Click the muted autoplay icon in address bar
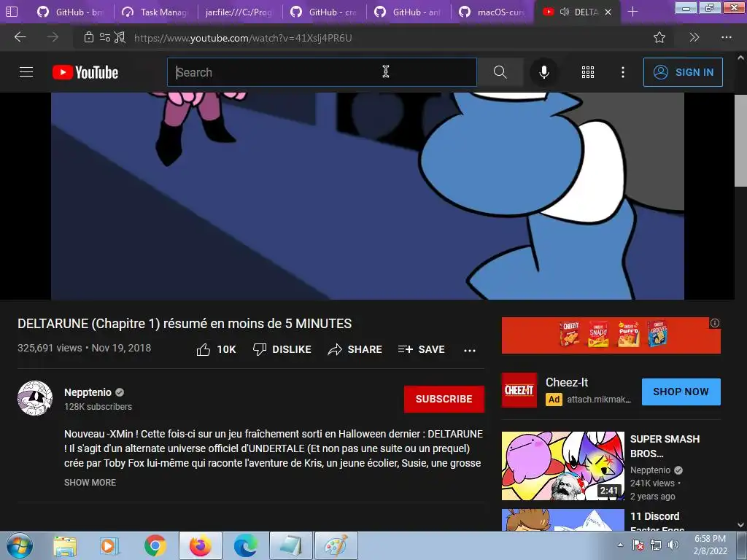Viewport: 747px width, 560px height. [x=120, y=37]
